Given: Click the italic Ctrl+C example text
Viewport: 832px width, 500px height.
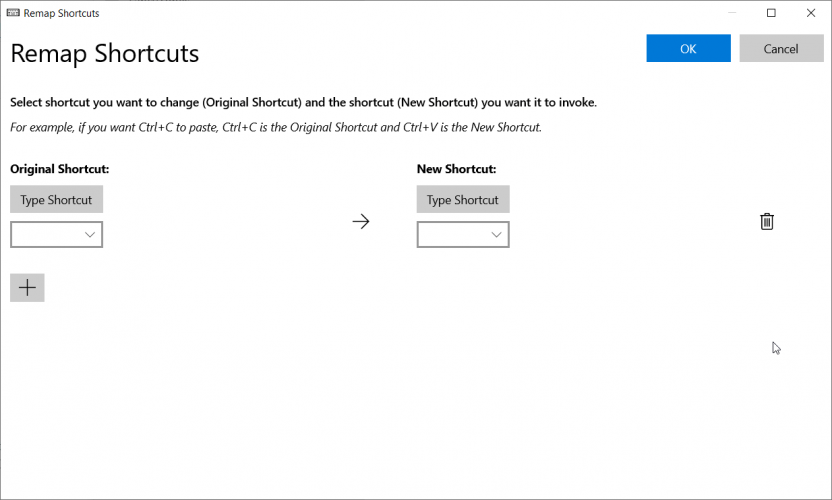Looking at the screenshot, I should click(x=276, y=127).
